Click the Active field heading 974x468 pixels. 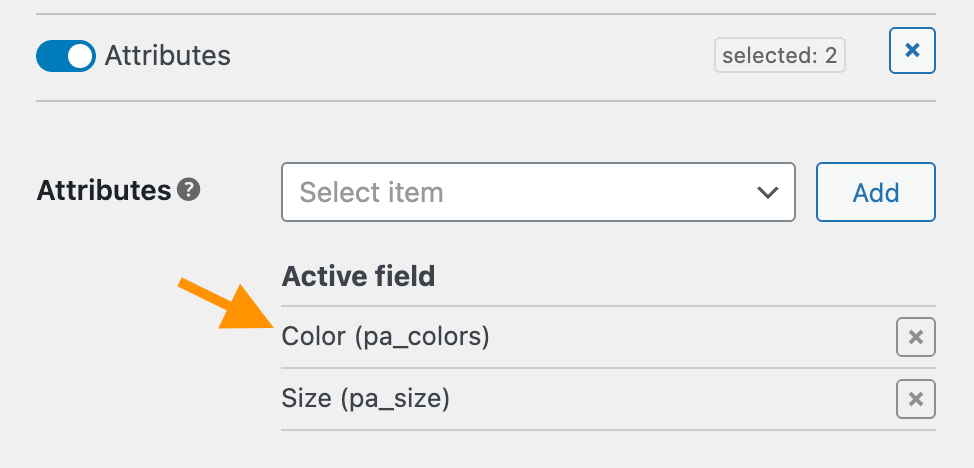point(358,276)
